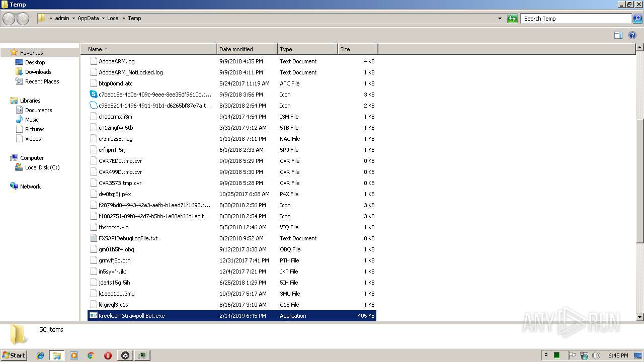Click the Favorites star icon

14,52
